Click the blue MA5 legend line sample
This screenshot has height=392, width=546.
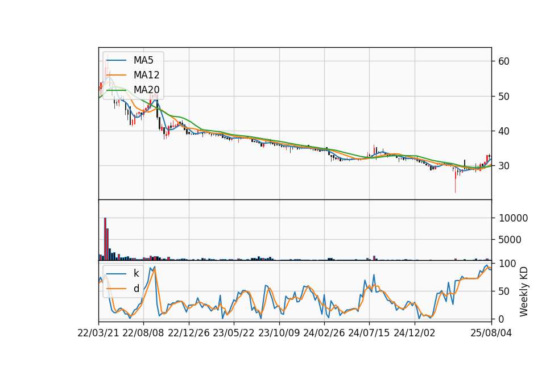tap(116, 60)
